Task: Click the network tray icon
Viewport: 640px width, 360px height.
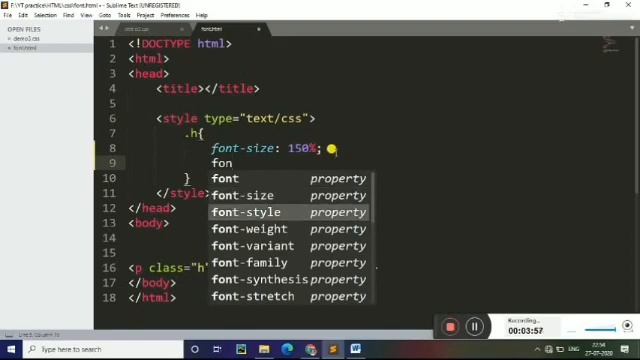Action: (549, 349)
